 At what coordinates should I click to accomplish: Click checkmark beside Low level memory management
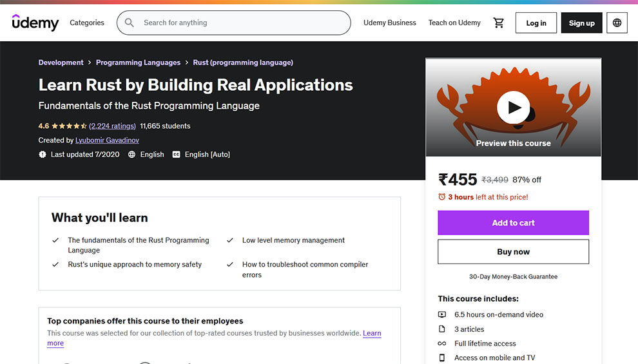230,240
